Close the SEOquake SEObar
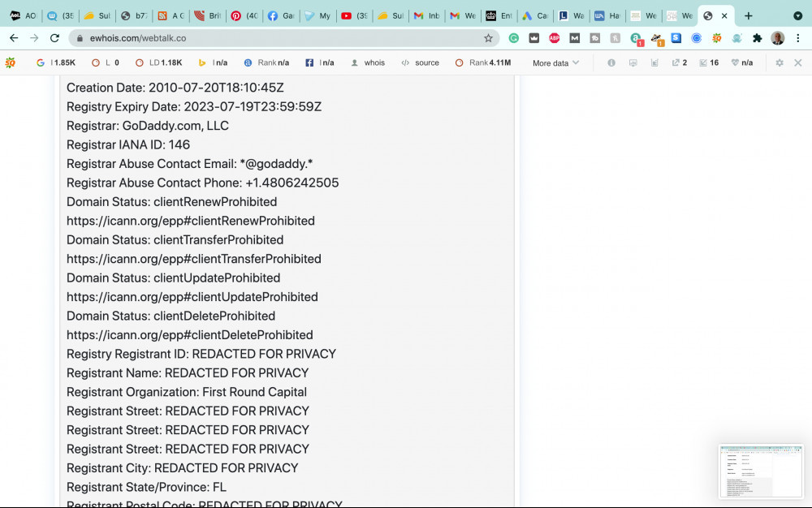This screenshot has height=508, width=812. pos(798,62)
